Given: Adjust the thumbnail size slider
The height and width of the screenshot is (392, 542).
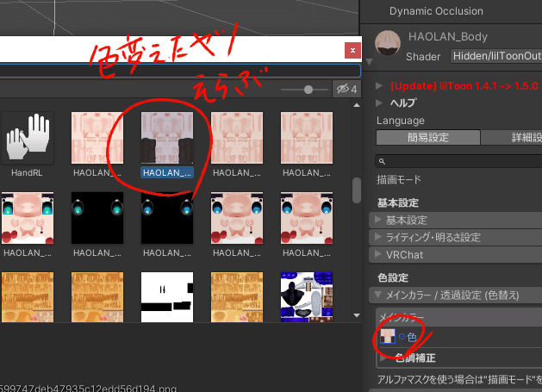Looking at the screenshot, I should [x=308, y=90].
